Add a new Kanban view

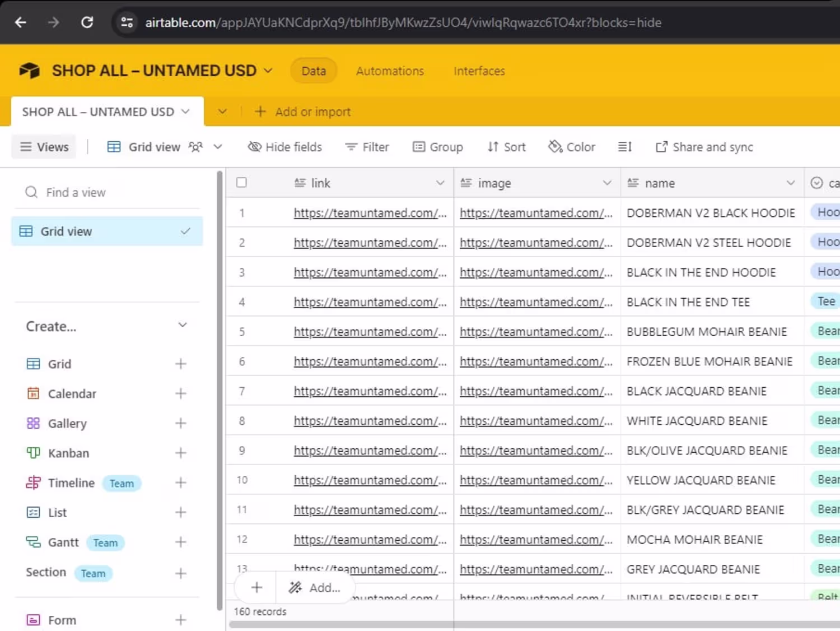[x=180, y=453]
